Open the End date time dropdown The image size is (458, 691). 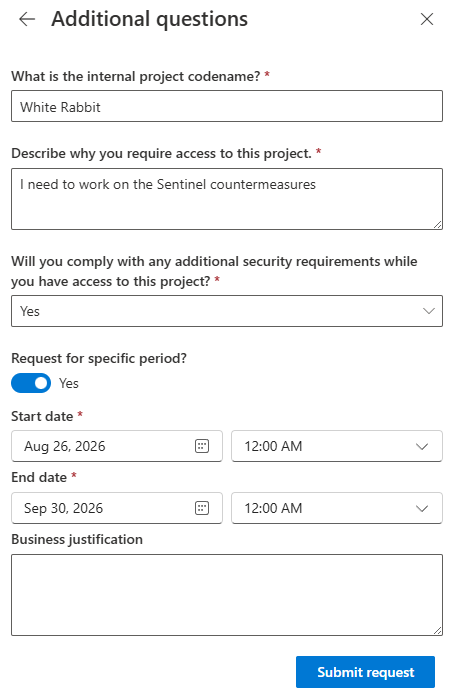[337, 508]
